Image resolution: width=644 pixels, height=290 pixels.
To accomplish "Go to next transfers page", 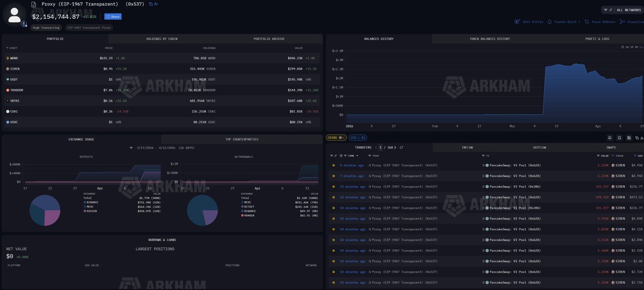I will (x=395, y=147).
